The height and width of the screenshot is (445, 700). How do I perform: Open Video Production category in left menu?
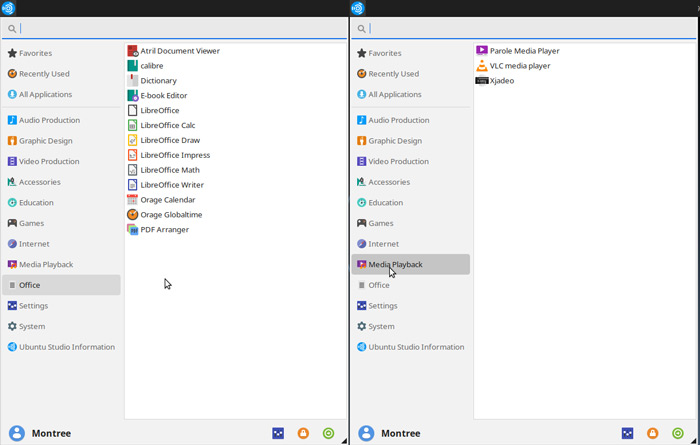62,161
